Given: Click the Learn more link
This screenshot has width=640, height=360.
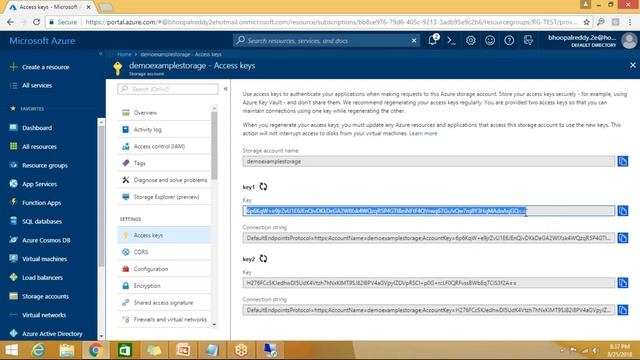Looking at the screenshot, I should tap(423, 133).
